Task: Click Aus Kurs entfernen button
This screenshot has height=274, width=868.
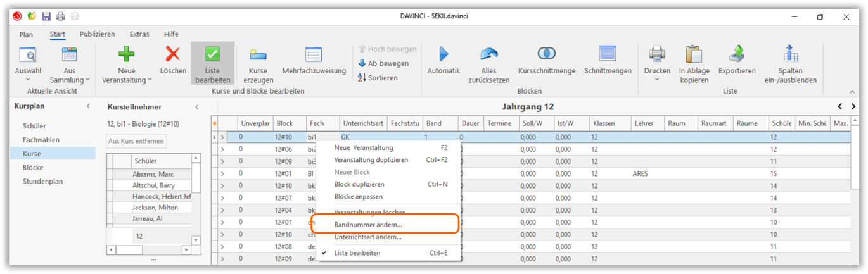Action: [x=136, y=141]
